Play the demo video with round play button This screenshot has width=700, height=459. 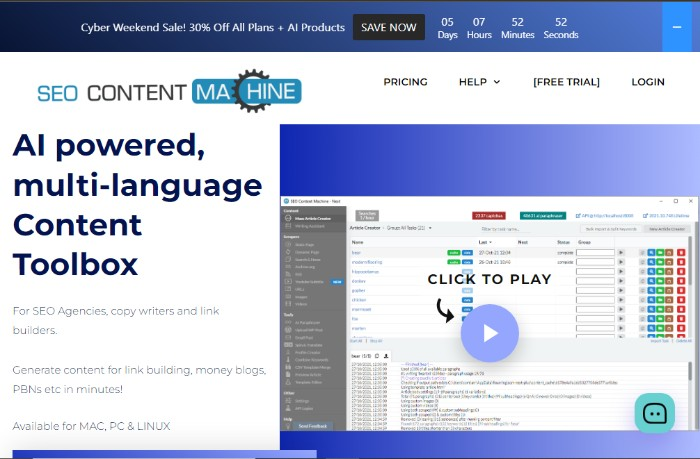coord(490,333)
